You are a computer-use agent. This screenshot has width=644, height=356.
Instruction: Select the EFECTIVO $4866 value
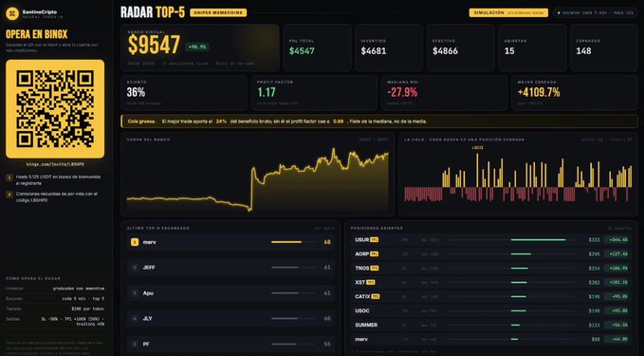445,51
